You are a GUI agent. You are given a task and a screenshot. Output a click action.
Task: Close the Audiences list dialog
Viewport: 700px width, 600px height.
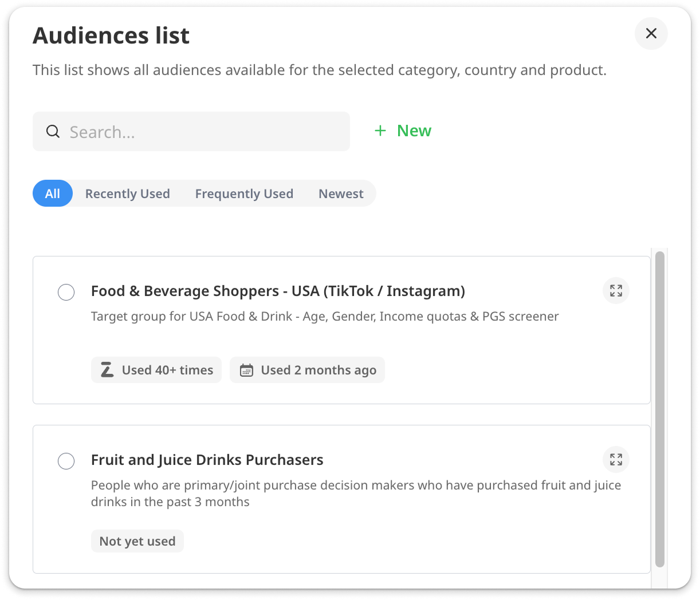[x=651, y=34]
